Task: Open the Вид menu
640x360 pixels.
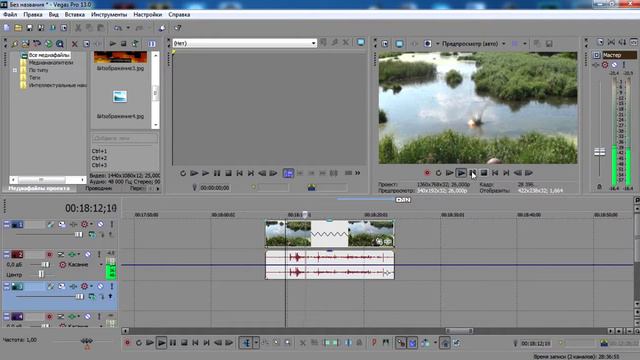Action: (x=53, y=14)
